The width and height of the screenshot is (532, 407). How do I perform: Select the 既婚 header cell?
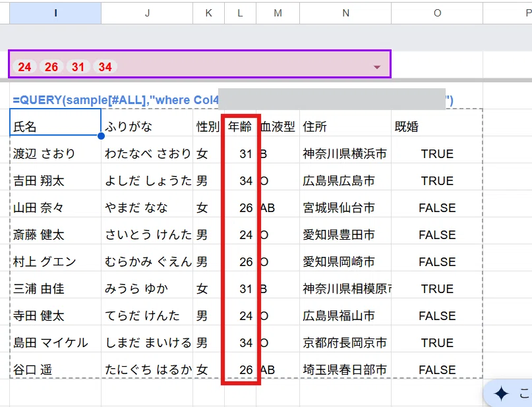click(437, 122)
